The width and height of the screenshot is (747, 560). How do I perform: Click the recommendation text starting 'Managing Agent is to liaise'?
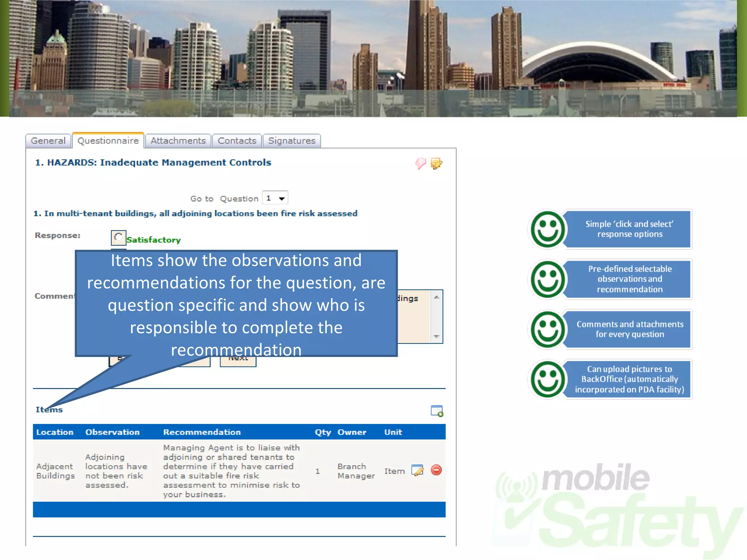232,471
